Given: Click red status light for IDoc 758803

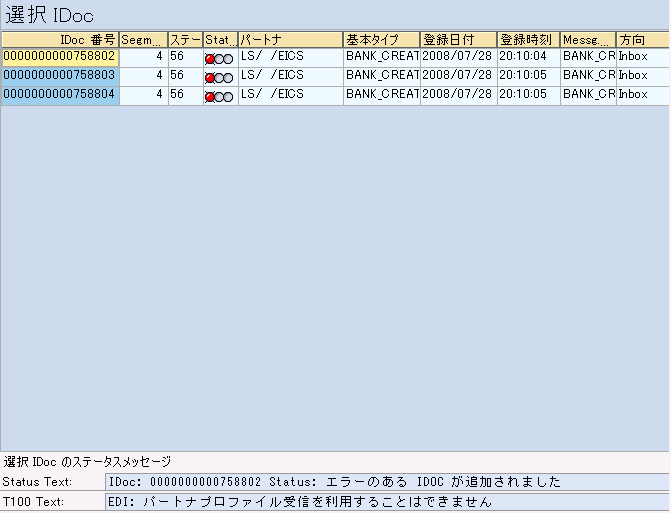Looking at the screenshot, I should pos(210,77).
